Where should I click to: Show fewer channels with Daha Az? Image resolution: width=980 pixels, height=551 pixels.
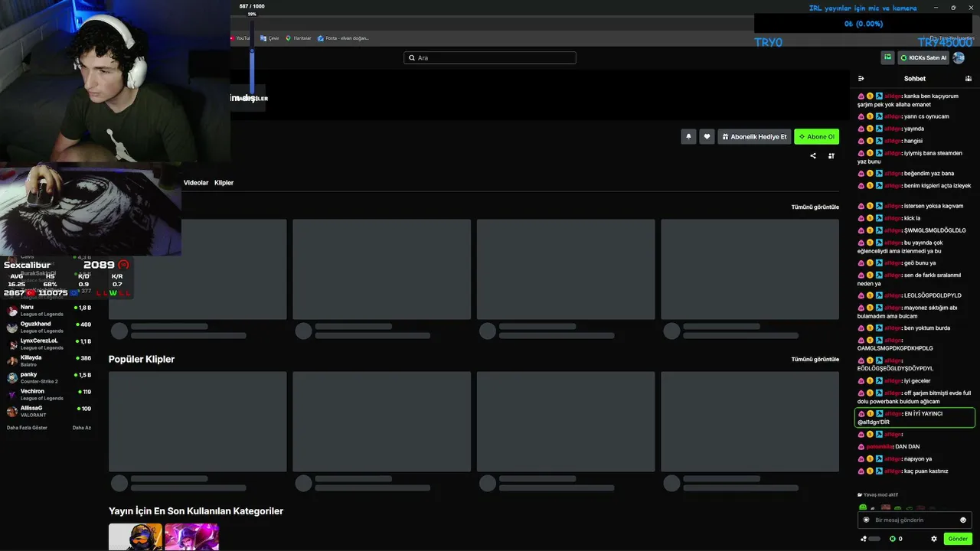click(82, 428)
